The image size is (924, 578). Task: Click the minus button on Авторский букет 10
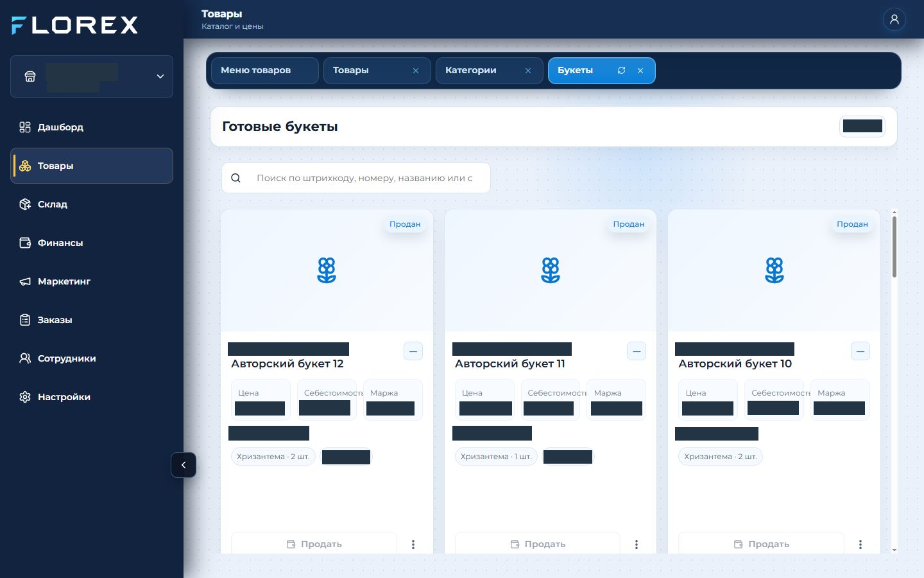coord(860,351)
